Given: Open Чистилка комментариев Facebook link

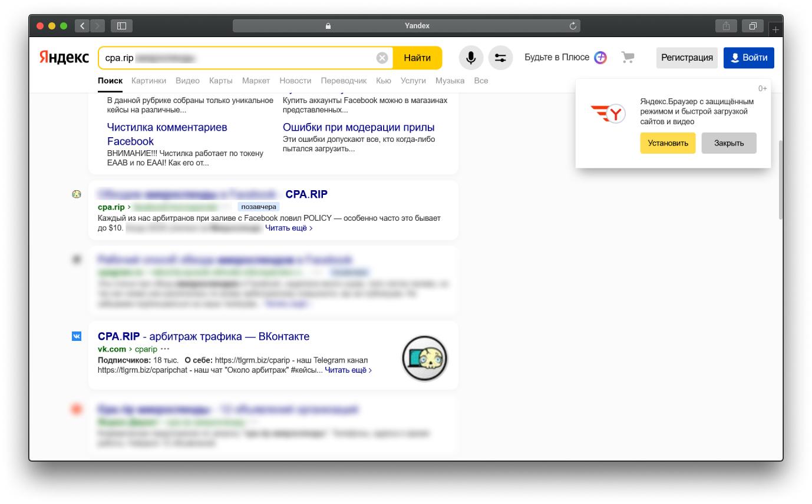Looking at the screenshot, I should click(167, 134).
